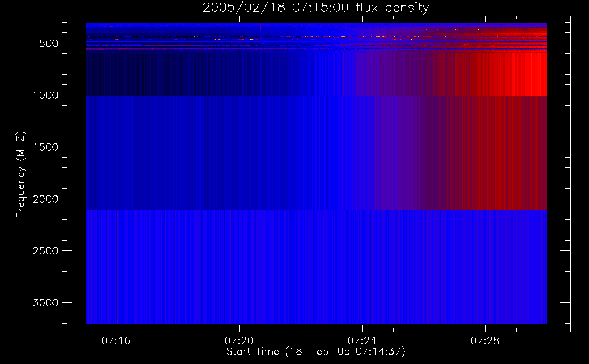Click the 07:20 time tick label

239,341
